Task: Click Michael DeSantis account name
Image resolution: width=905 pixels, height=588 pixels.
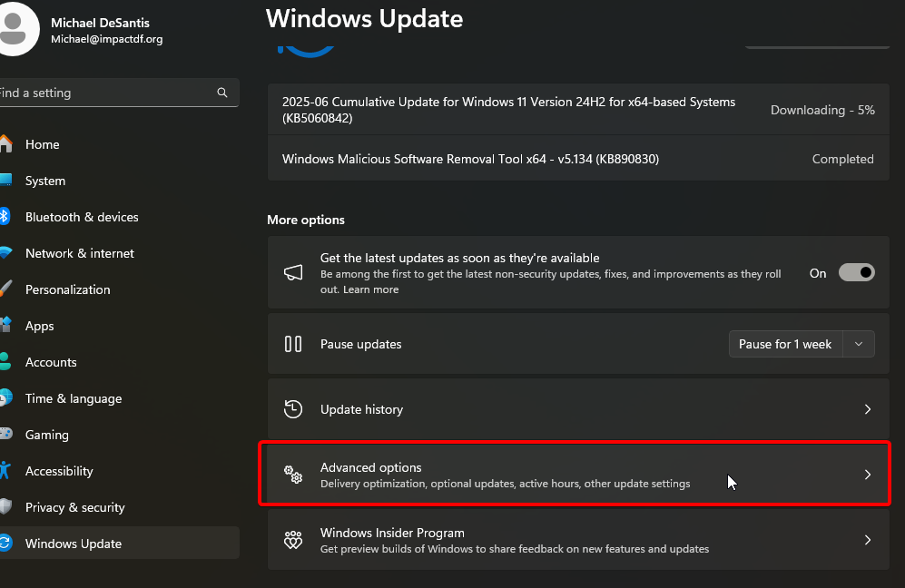Action: click(x=100, y=23)
